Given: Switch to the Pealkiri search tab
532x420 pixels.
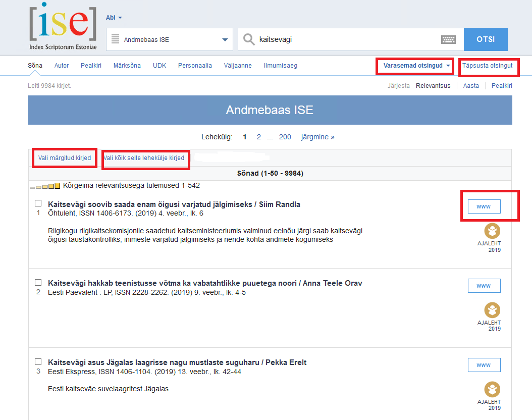Looking at the screenshot, I should point(91,66).
